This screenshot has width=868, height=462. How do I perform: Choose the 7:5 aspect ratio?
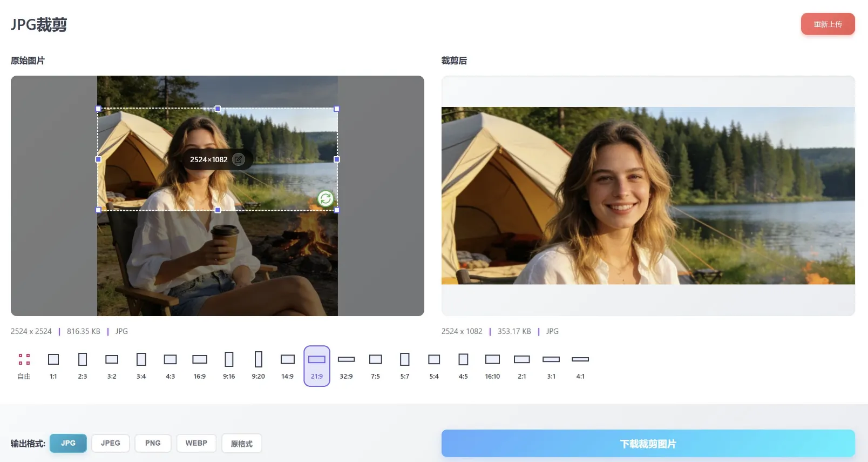point(376,366)
